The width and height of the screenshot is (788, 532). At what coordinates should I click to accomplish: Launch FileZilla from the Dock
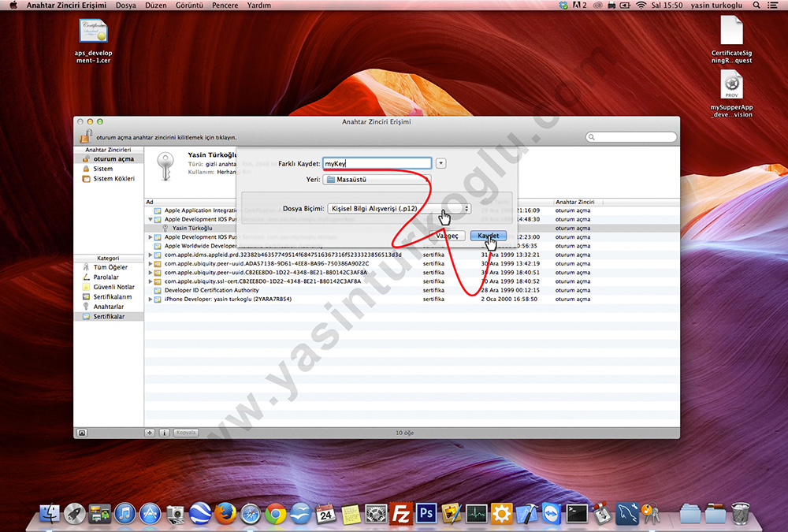click(x=401, y=513)
